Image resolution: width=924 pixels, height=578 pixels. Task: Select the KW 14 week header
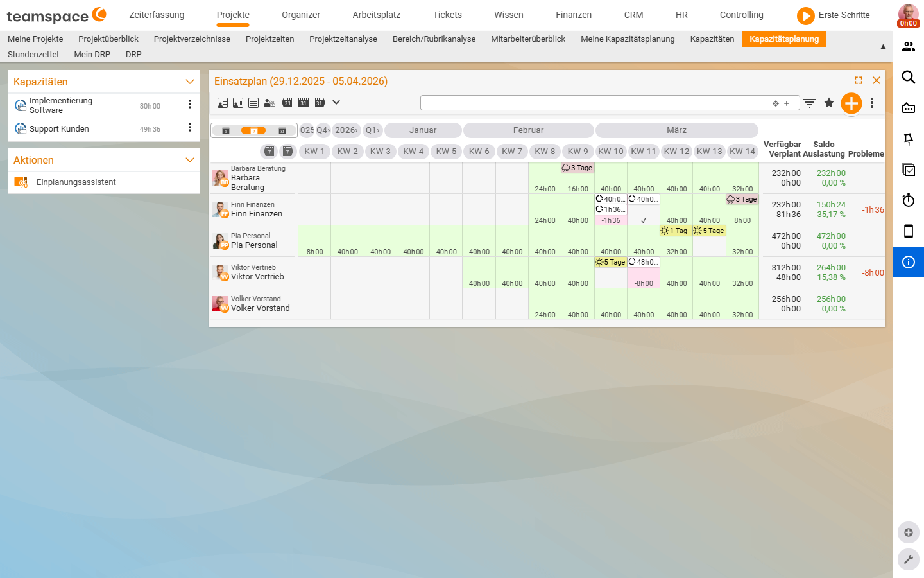coord(742,152)
